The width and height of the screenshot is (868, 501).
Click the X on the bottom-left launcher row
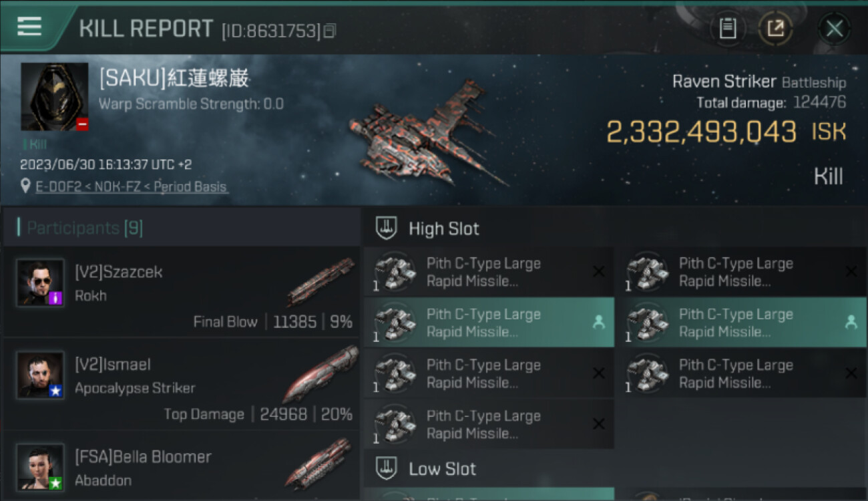tap(599, 424)
